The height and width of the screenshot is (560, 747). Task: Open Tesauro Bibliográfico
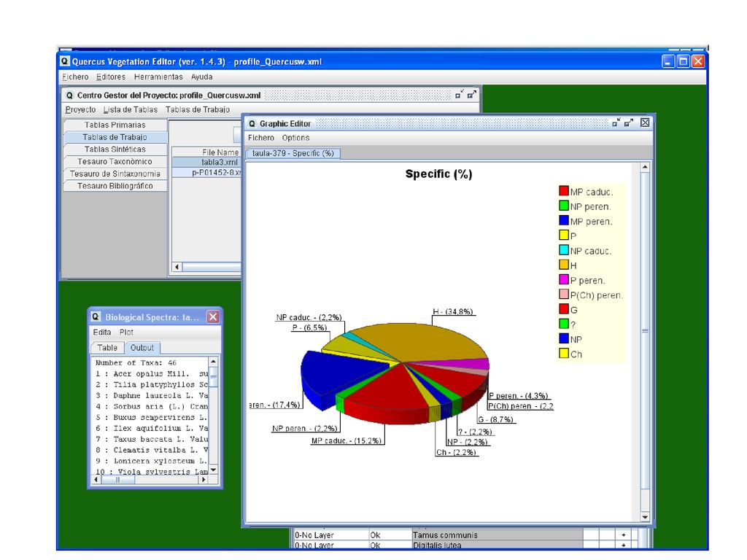point(115,186)
